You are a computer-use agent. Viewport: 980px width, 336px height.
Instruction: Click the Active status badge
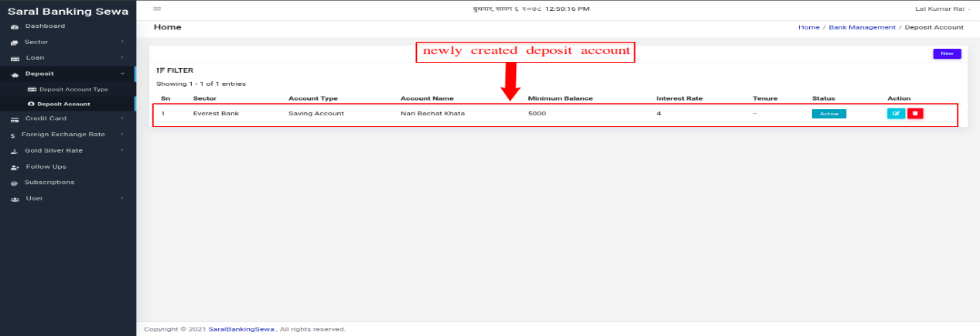tap(828, 114)
